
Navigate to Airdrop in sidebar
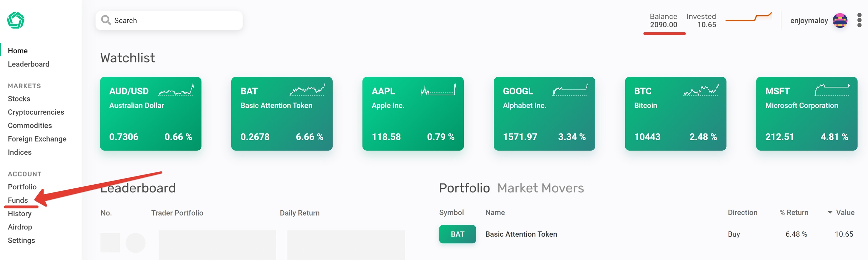tap(20, 227)
